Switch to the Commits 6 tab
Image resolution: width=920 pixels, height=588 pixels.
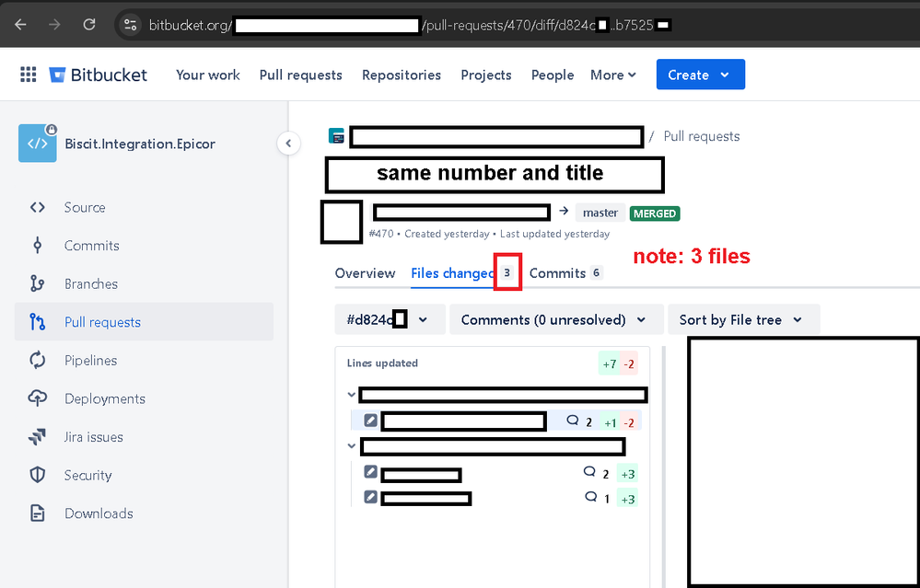click(565, 273)
